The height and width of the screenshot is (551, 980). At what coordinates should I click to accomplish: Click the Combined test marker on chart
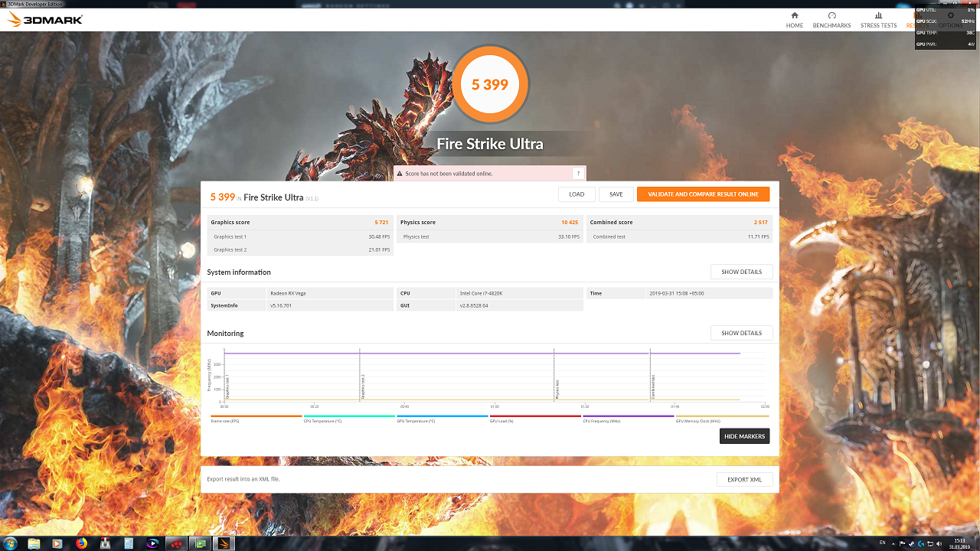pyautogui.click(x=653, y=386)
